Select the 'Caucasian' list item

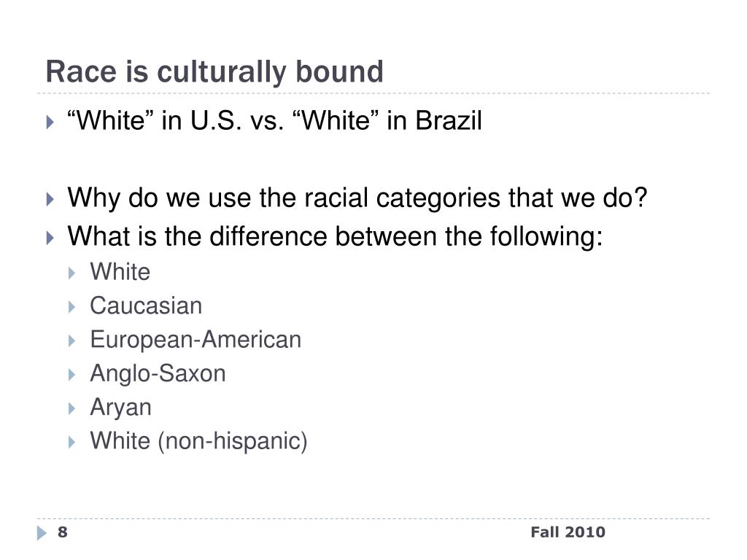tap(146, 306)
